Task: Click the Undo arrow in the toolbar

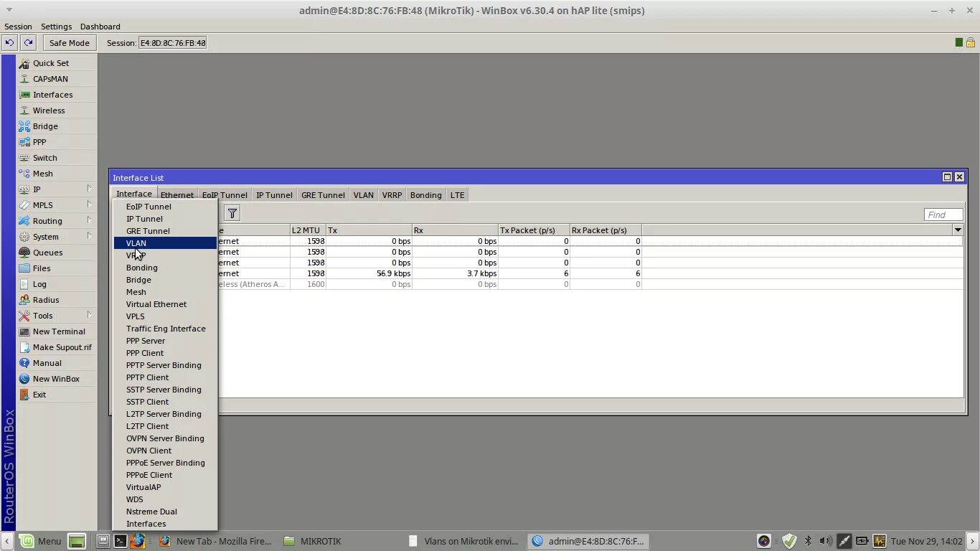Action: click(9, 43)
